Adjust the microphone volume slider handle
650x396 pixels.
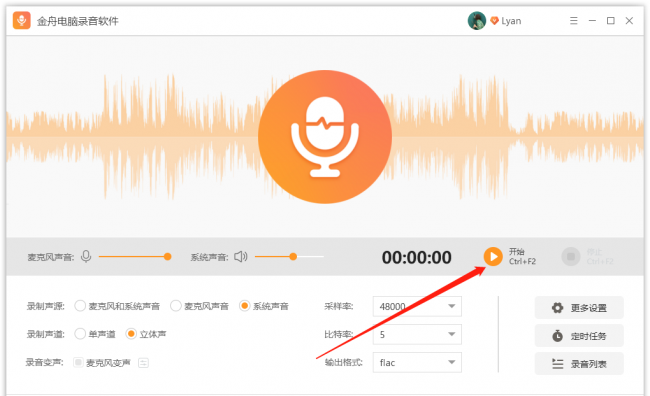[x=167, y=257]
